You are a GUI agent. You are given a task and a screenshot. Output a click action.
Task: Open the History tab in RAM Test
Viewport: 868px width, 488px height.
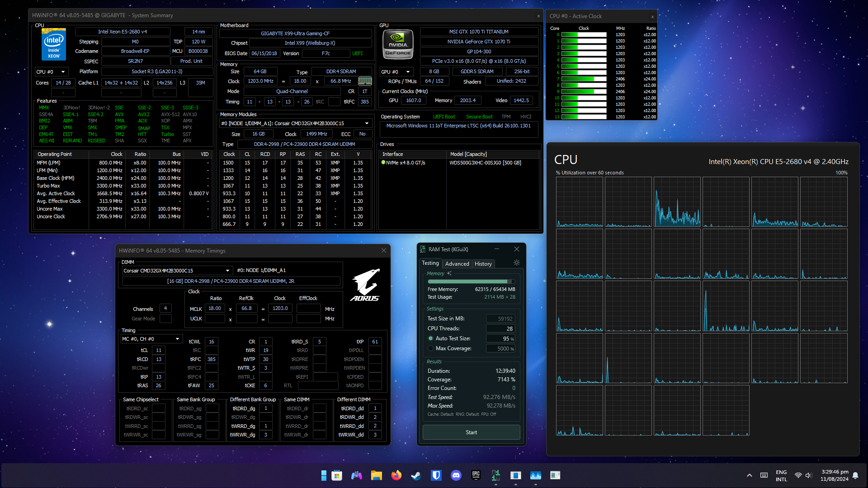point(483,264)
